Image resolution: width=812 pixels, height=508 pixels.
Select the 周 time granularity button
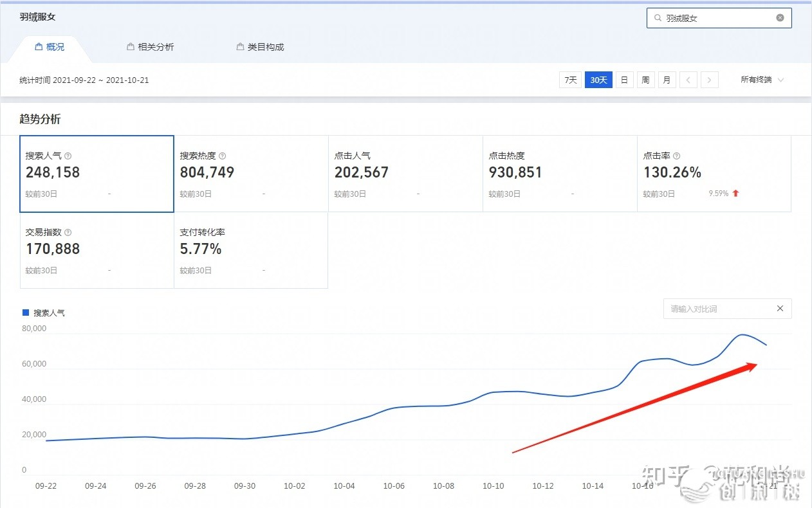[x=645, y=80]
